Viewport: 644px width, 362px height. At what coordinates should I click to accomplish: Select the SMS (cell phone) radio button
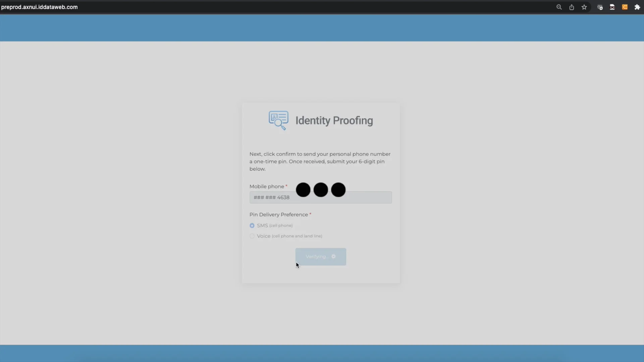(252, 225)
